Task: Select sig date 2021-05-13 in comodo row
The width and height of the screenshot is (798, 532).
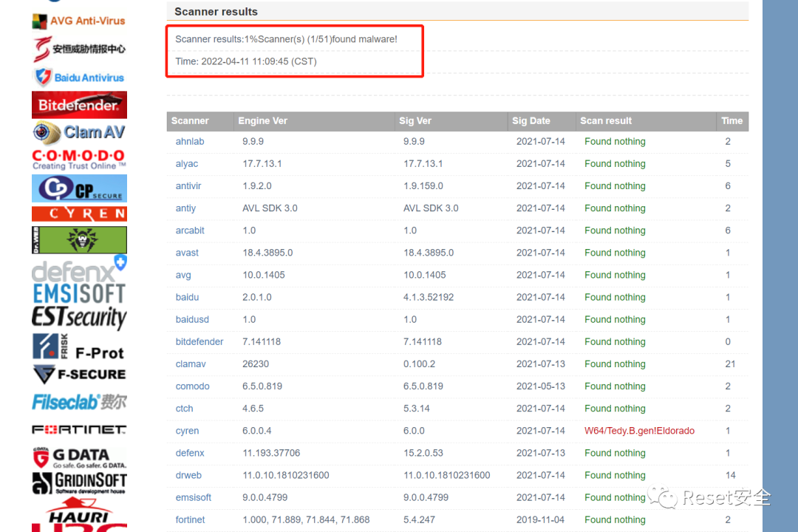Action: pyautogui.click(x=540, y=386)
